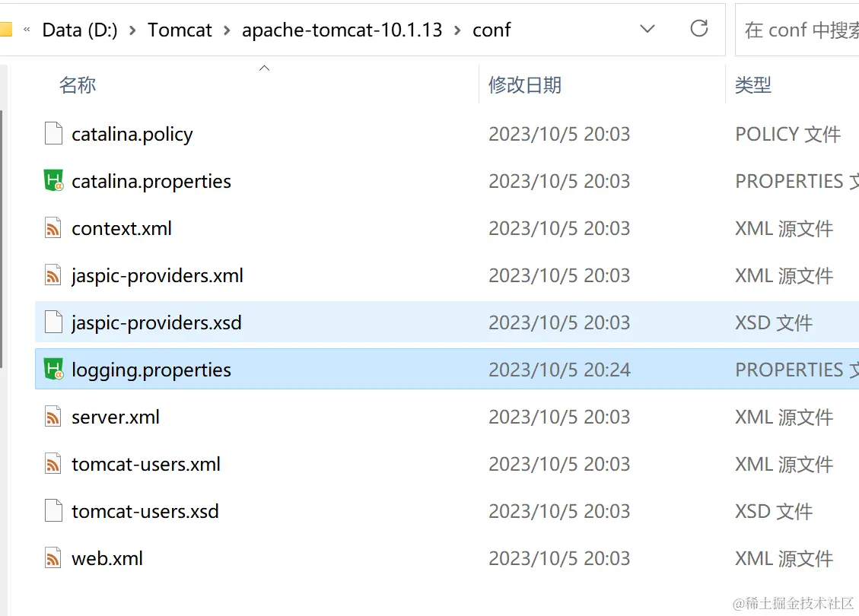Viewport: 859px width, 616px height.
Task: Click the search box for conf
Action: 797,30
